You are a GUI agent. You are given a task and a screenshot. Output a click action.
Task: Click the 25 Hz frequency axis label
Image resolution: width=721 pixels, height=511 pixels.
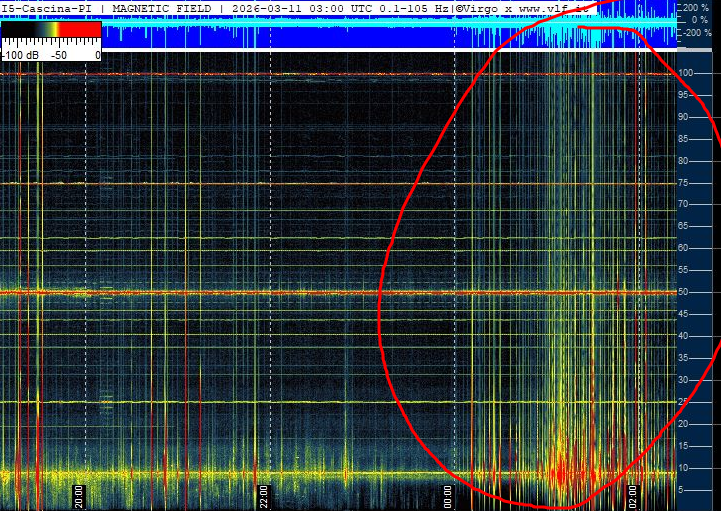[x=685, y=402]
